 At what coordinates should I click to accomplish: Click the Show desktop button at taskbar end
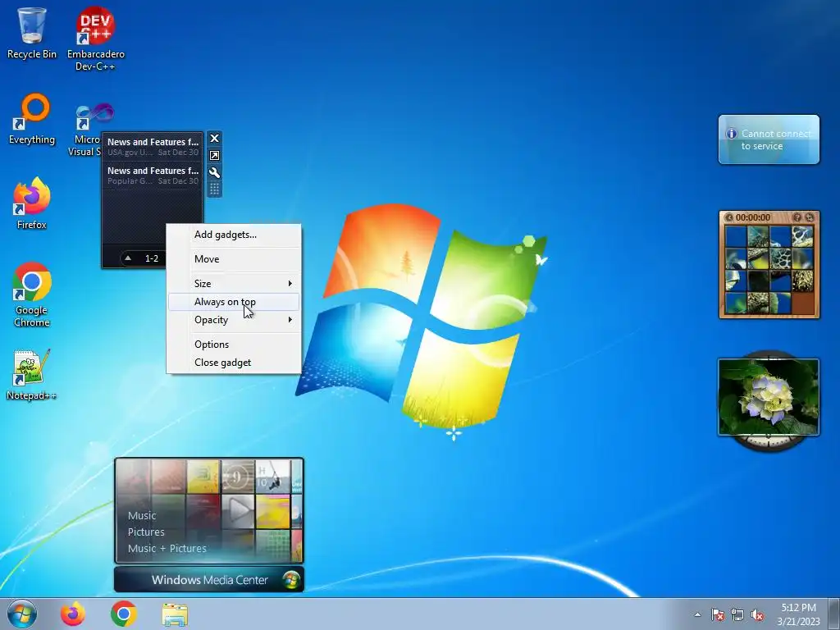[834, 614]
